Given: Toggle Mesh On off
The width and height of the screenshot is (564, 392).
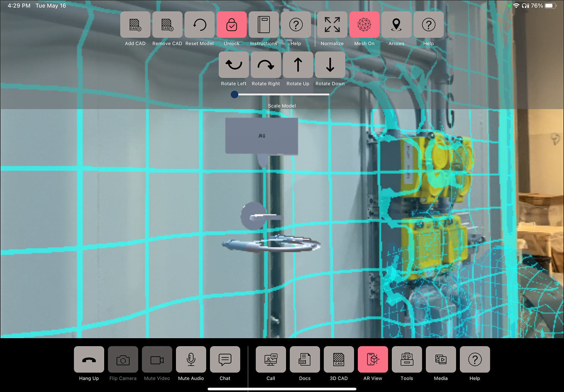Looking at the screenshot, I should tap(364, 25).
